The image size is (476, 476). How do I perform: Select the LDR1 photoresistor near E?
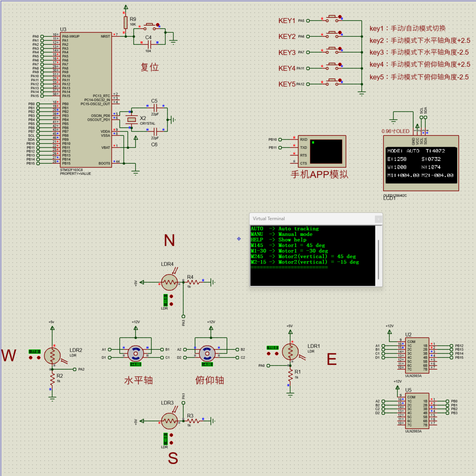point(290,352)
